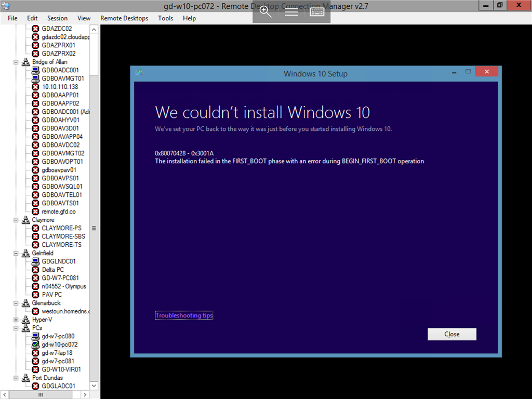Screen dimensions: 532x399
Task: Minimize the Windows 10 Setup window
Action: click(x=454, y=72)
